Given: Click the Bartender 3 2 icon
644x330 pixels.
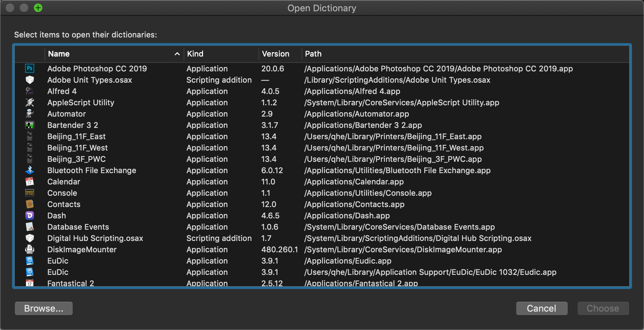Looking at the screenshot, I should pyautogui.click(x=30, y=125).
